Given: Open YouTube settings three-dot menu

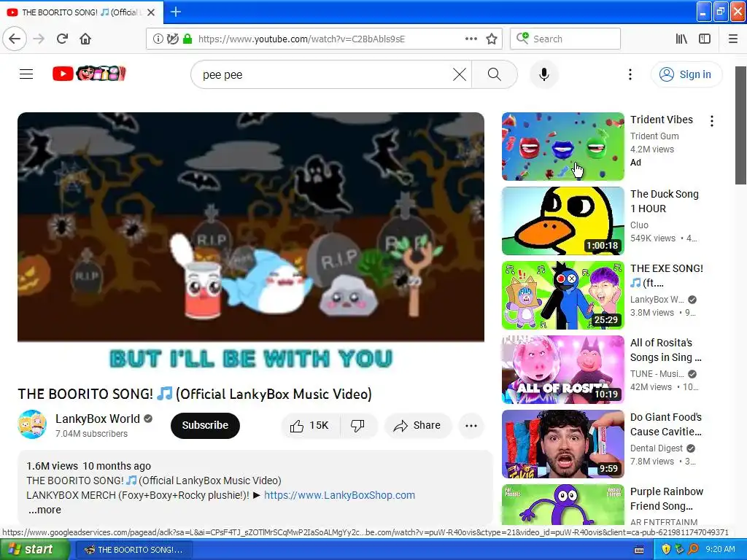Looking at the screenshot, I should click(630, 75).
